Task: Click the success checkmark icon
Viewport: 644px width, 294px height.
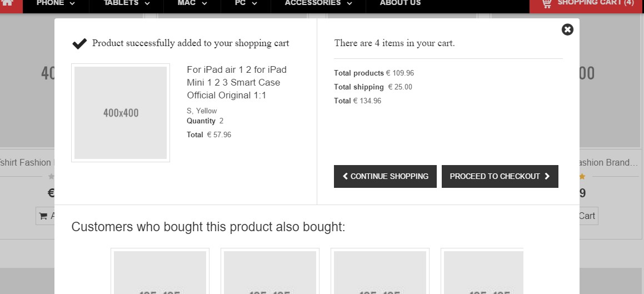Action: point(79,43)
